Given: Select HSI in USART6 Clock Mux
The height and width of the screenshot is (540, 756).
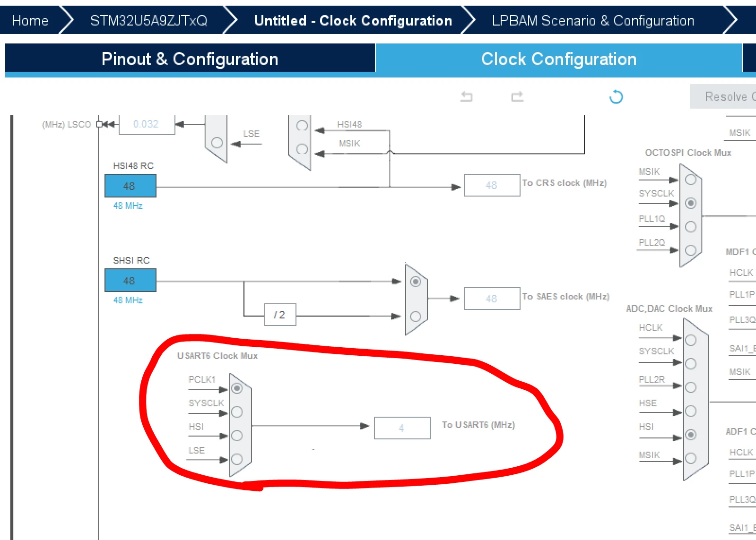Looking at the screenshot, I should pos(237,436).
